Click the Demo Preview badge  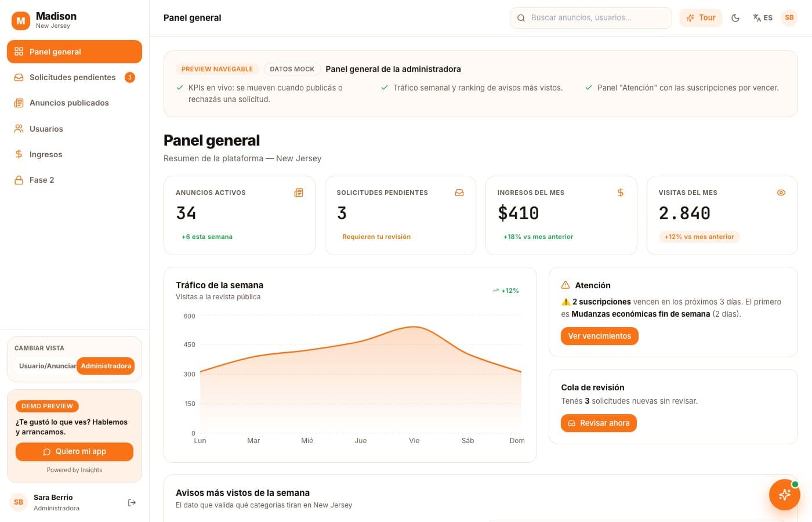pos(47,406)
